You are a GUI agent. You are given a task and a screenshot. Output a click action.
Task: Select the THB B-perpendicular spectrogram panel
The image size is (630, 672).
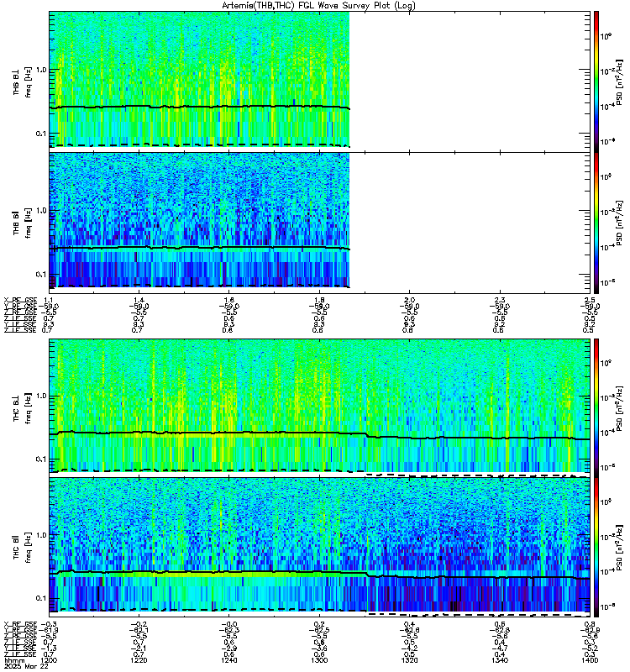pyautogui.click(x=319, y=81)
